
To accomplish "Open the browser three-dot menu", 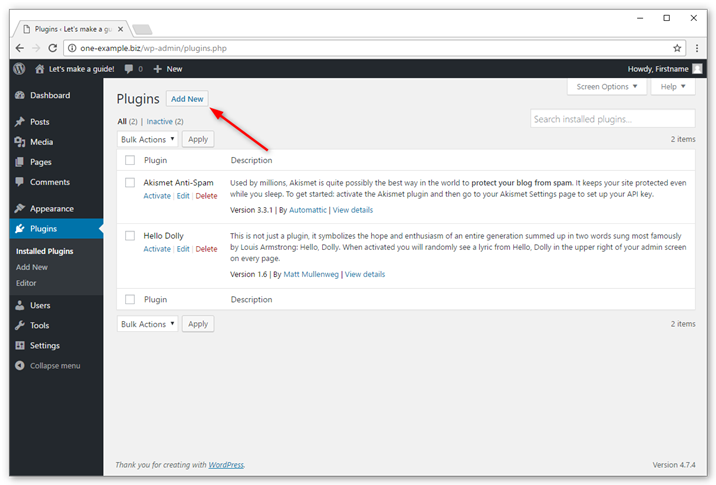I will click(697, 48).
